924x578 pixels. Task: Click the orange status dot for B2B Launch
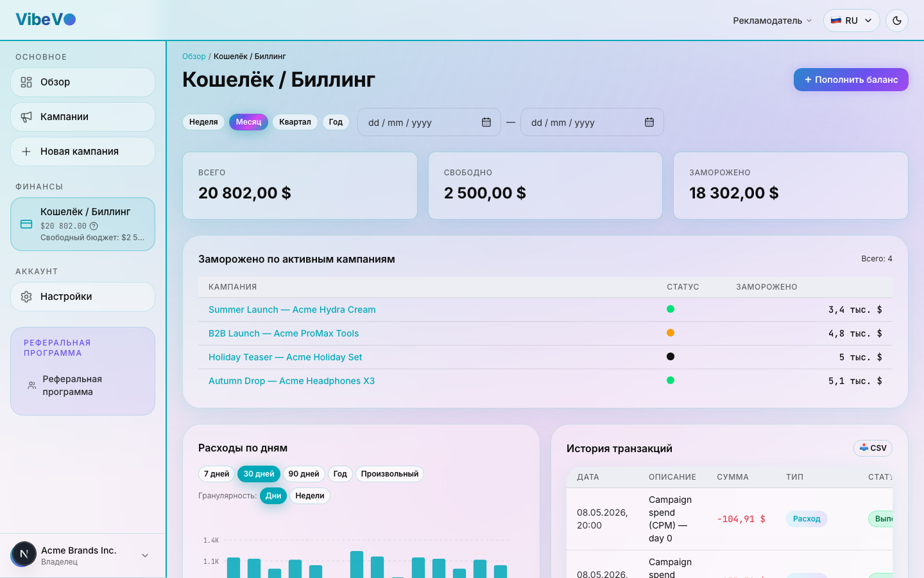pos(671,333)
